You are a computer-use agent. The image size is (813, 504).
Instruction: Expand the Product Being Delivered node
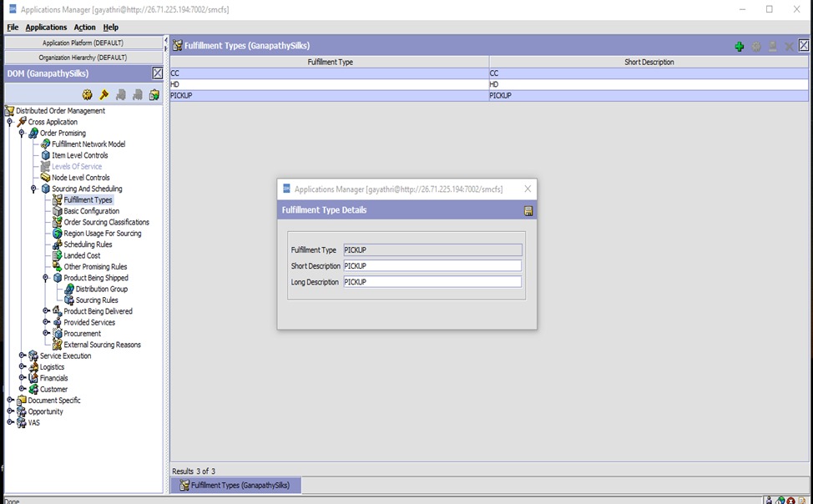pyautogui.click(x=46, y=311)
